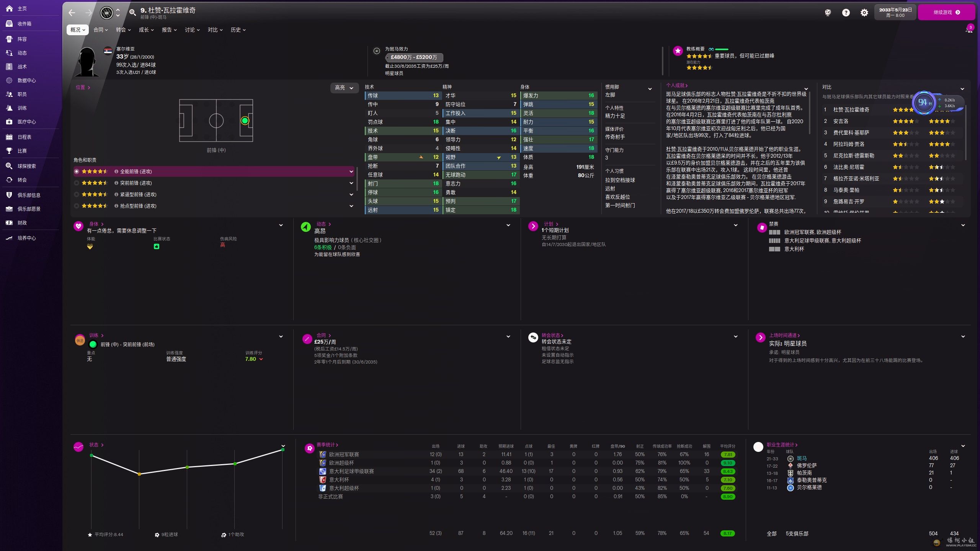This screenshot has width=980, height=551.
Task: Click the yellow low point on form graph
Action: 139,474
